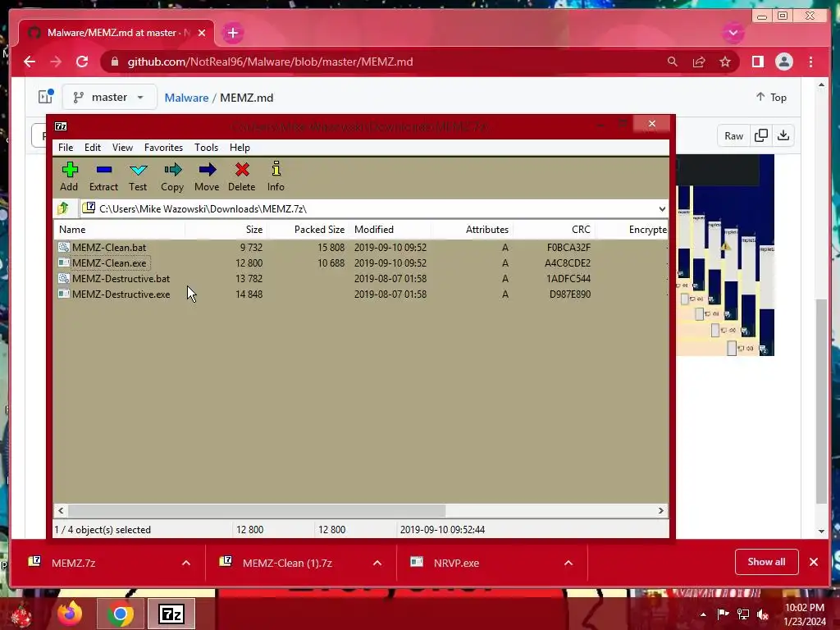Open the Info toolbar icon
The width and height of the screenshot is (840, 630).
click(x=276, y=177)
